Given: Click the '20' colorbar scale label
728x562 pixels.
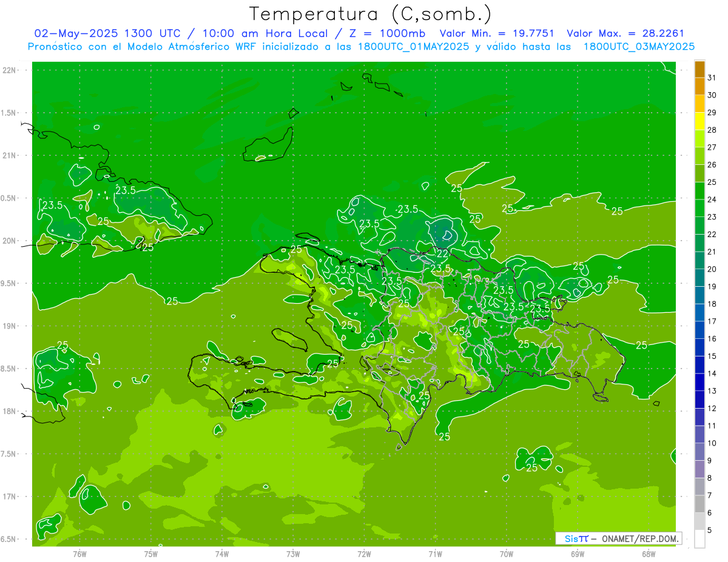Looking at the screenshot, I should [x=712, y=269].
